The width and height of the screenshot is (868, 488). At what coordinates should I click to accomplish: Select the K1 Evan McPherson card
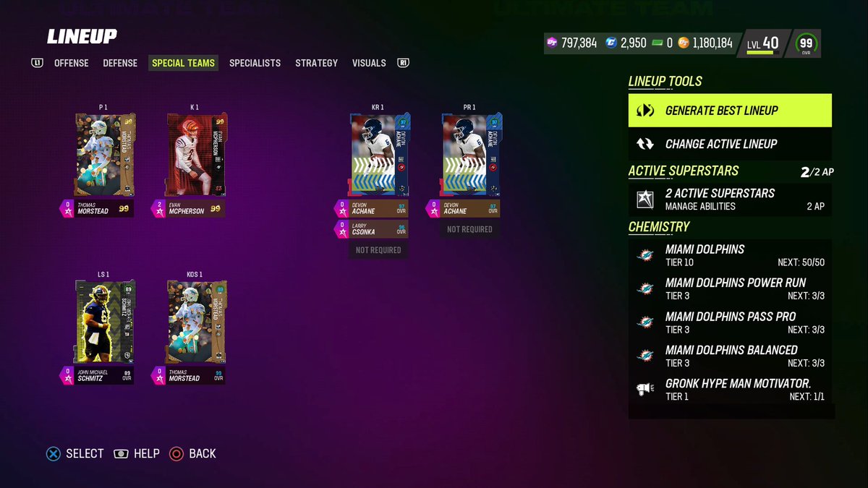(196, 154)
